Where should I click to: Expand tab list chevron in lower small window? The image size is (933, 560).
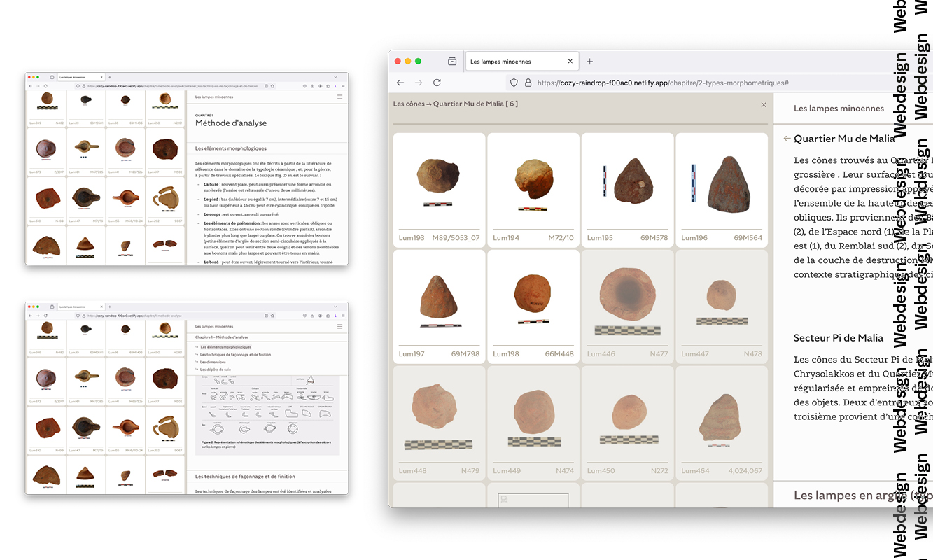[x=335, y=307]
